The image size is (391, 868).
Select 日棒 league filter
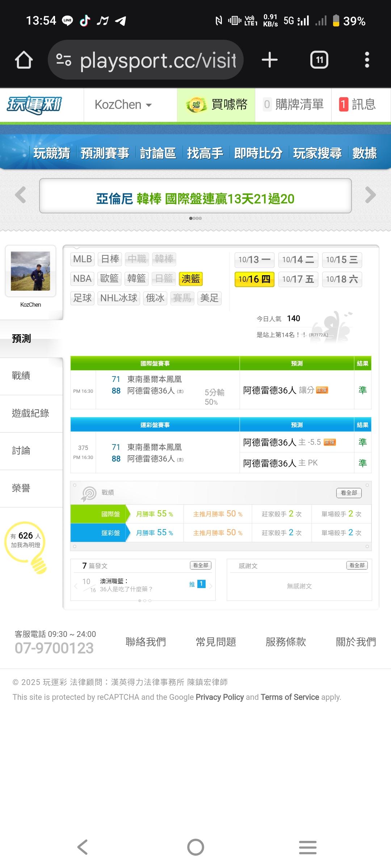coord(110,259)
